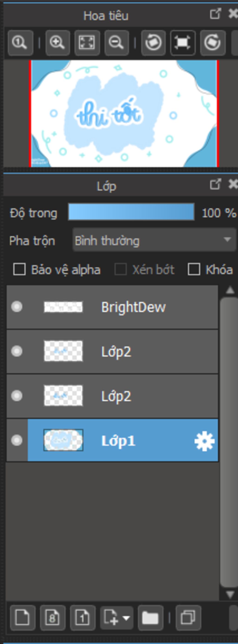Image resolution: width=238 pixels, height=644 pixels.
Task: Hide the BrightDew layer
Action: point(17,307)
